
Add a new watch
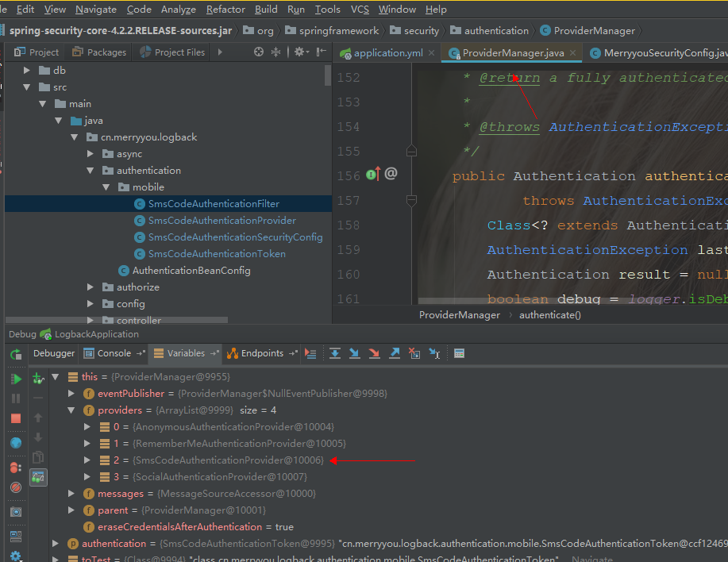[x=38, y=378]
